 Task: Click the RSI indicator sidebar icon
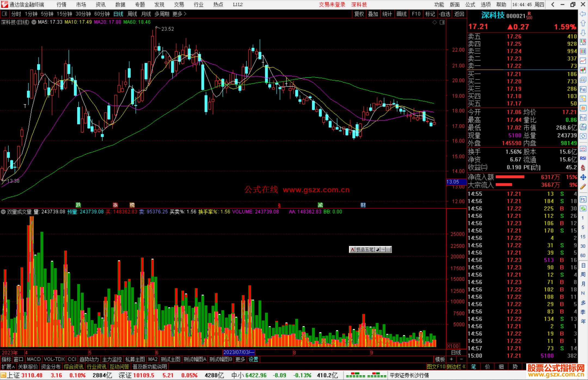click(x=583, y=158)
